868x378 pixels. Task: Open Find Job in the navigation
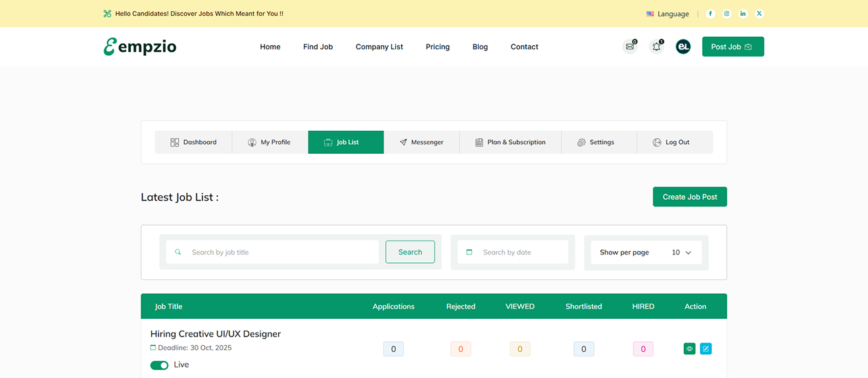318,47
